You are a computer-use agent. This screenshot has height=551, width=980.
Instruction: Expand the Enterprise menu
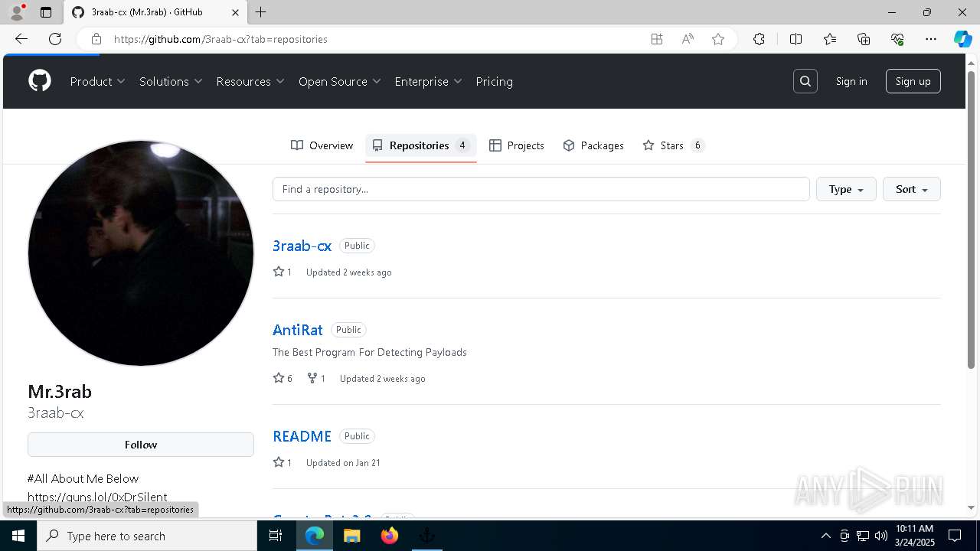click(x=429, y=81)
